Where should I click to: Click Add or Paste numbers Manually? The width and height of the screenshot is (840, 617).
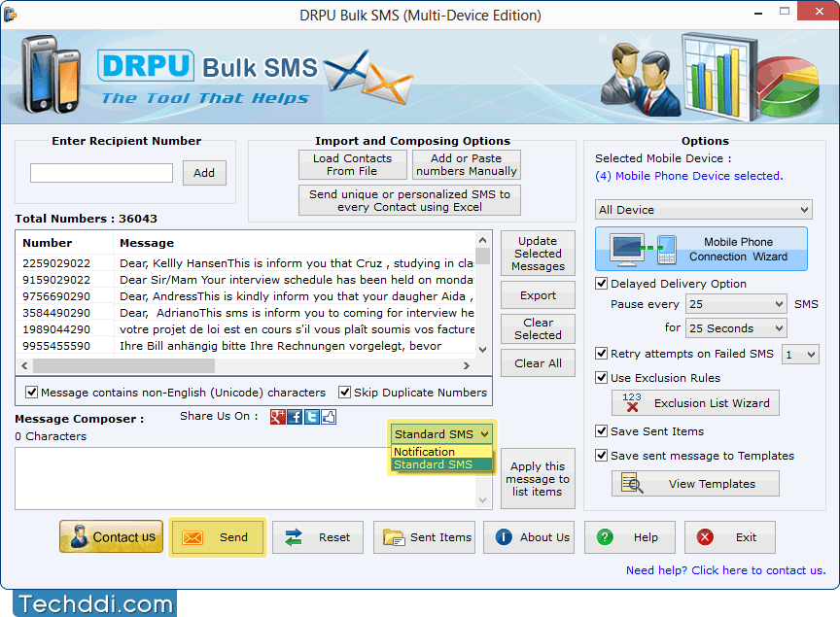466,164
